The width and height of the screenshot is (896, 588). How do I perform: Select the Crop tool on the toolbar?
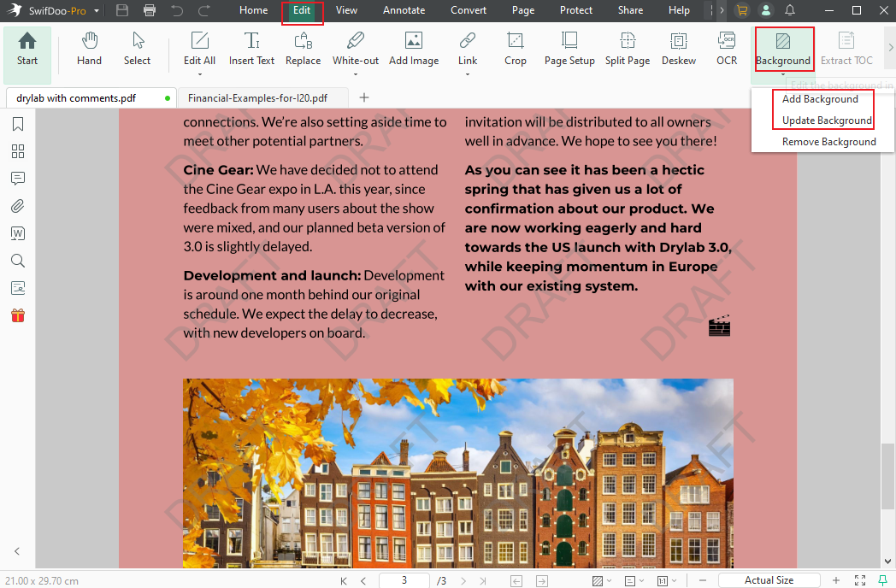coord(515,49)
